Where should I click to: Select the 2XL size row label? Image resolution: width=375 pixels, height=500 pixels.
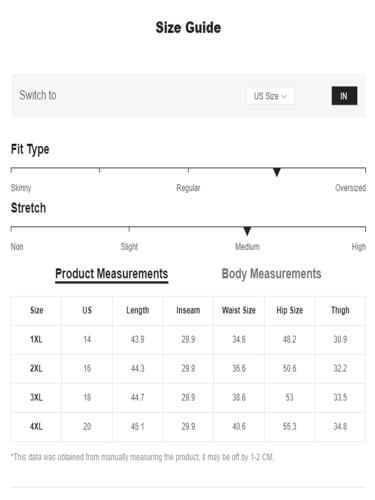click(36, 368)
